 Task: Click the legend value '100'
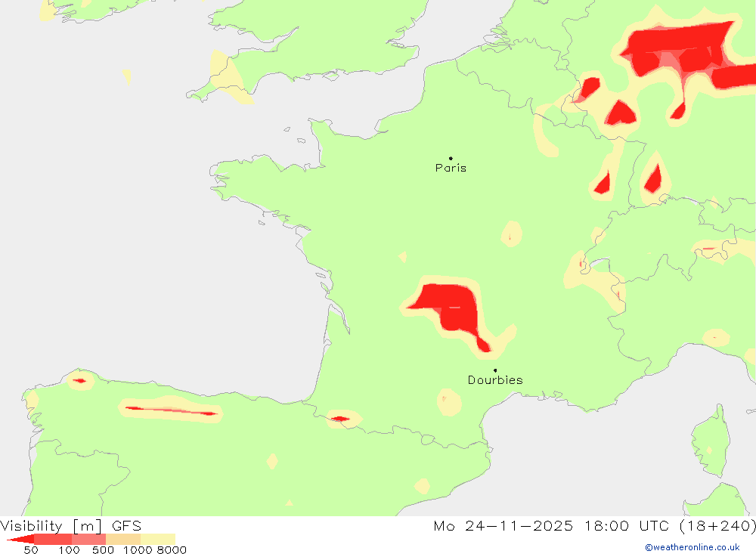click(x=69, y=550)
